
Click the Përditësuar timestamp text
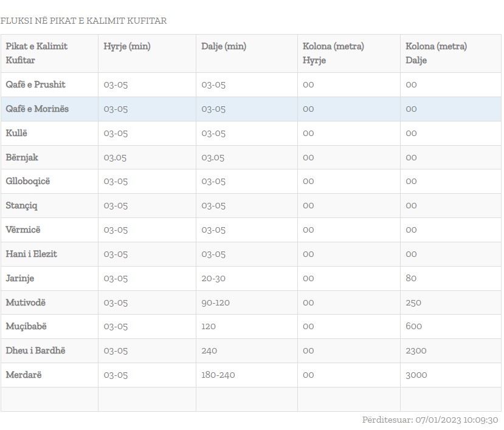click(430, 420)
